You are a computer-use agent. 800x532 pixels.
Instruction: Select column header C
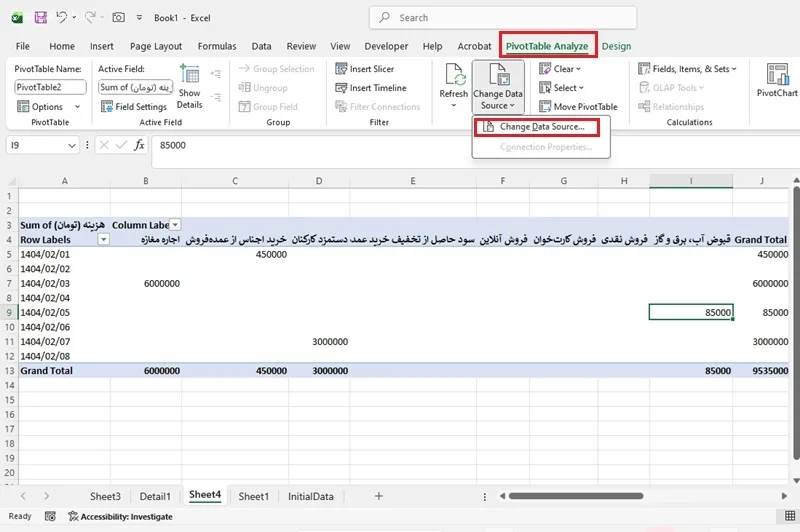pyautogui.click(x=235, y=181)
